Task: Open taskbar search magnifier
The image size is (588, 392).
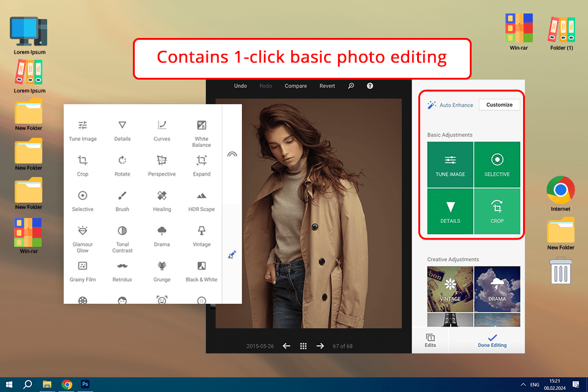Action: [x=28, y=384]
